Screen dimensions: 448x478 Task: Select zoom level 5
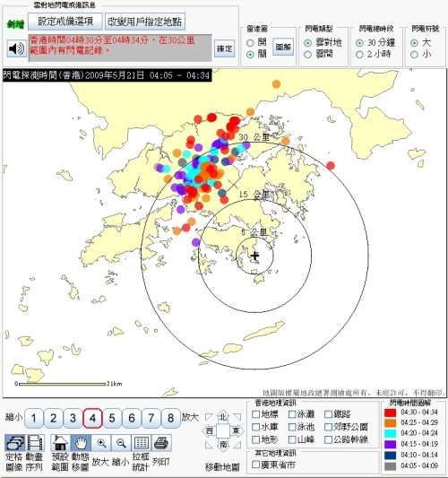coord(112,418)
